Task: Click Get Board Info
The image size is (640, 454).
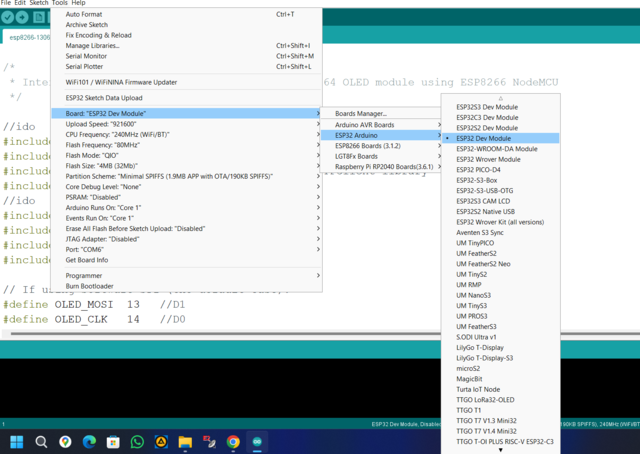Action: point(187,260)
